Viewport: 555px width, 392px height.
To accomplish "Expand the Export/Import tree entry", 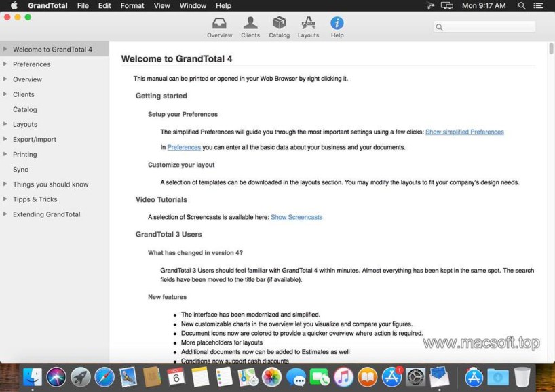I will point(5,139).
